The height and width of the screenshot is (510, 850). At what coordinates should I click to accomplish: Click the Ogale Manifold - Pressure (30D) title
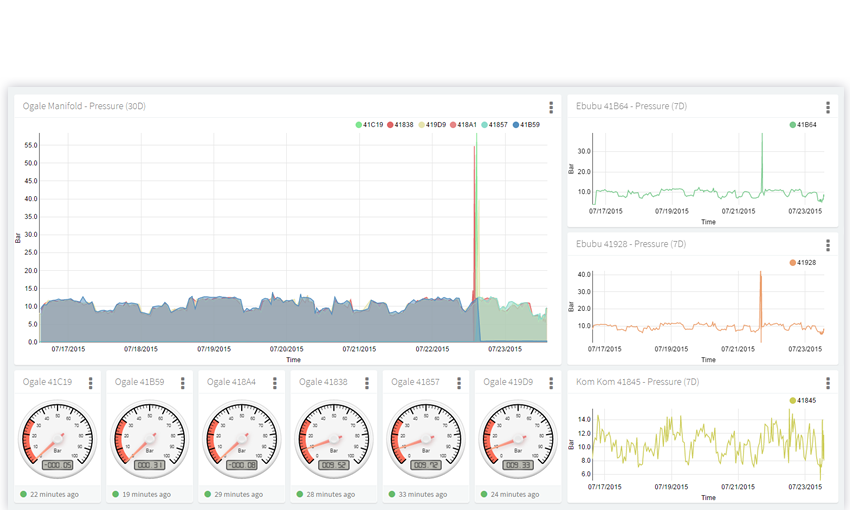click(x=84, y=106)
